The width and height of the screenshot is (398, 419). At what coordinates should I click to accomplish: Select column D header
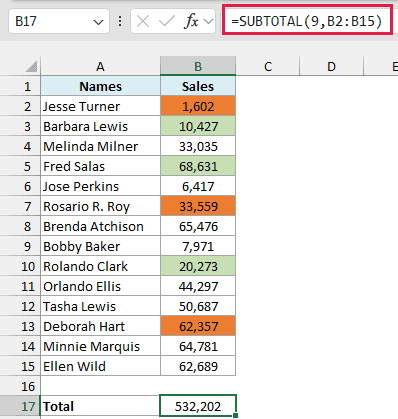coord(331,66)
